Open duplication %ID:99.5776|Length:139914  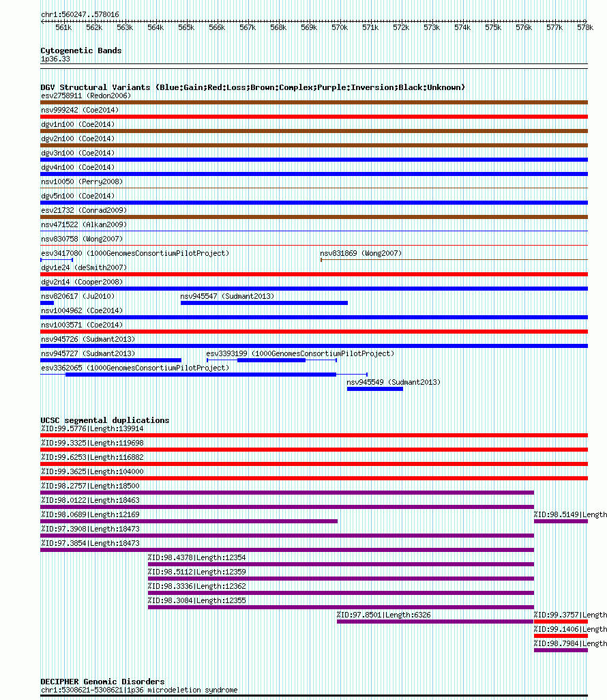(x=314, y=435)
